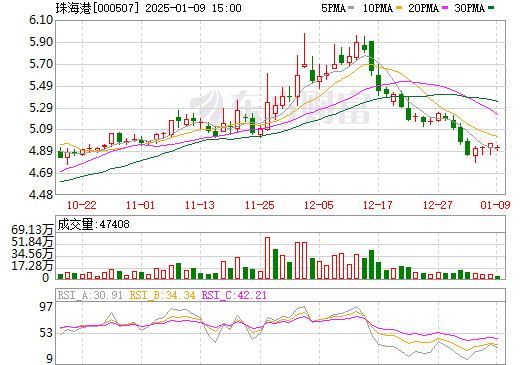The width and height of the screenshot is (520, 365).
Task: Click the 12-17 date axis label
Action: (x=378, y=205)
